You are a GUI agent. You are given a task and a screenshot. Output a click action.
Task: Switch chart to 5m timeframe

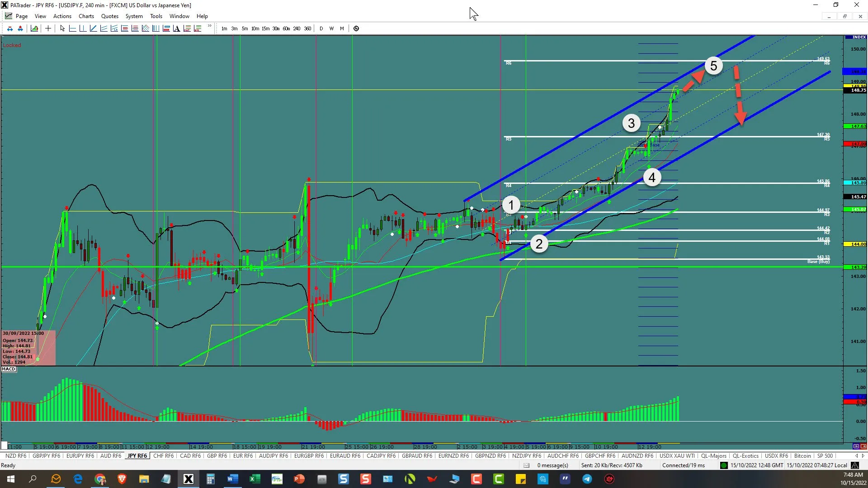[245, 28]
